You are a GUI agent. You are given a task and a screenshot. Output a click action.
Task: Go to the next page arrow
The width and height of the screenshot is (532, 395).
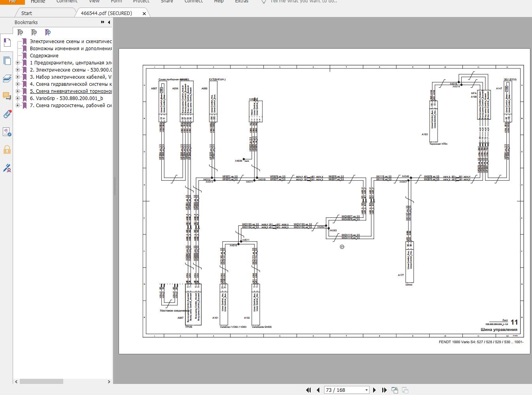pos(375,390)
